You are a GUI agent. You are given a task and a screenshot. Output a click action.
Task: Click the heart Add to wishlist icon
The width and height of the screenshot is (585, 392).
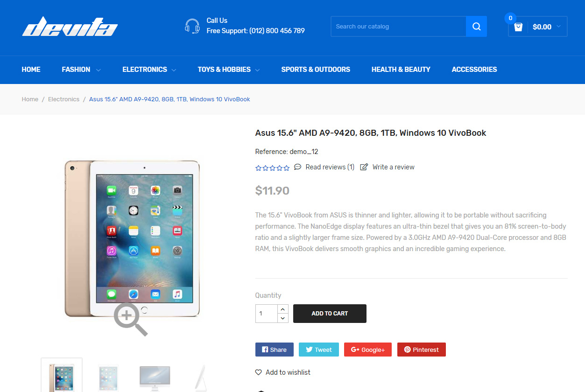pyautogui.click(x=258, y=372)
